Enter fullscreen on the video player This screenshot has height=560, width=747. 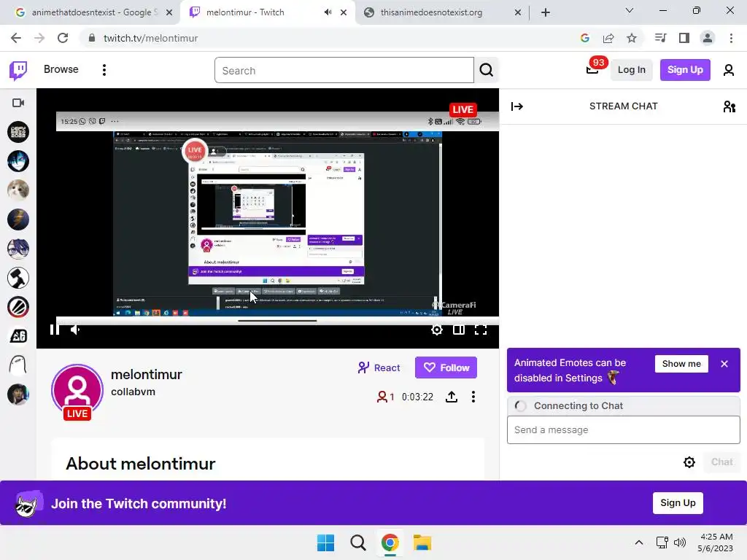pyautogui.click(x=481, y=330)
